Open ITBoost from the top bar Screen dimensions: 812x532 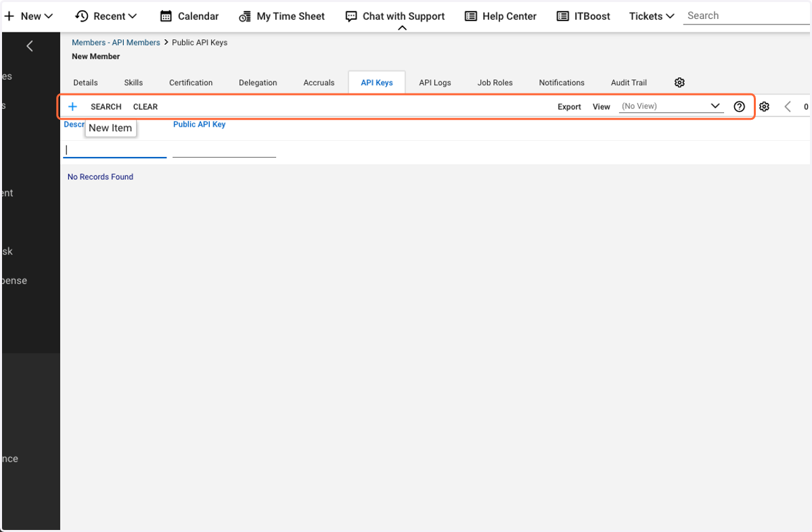point(583,16)
